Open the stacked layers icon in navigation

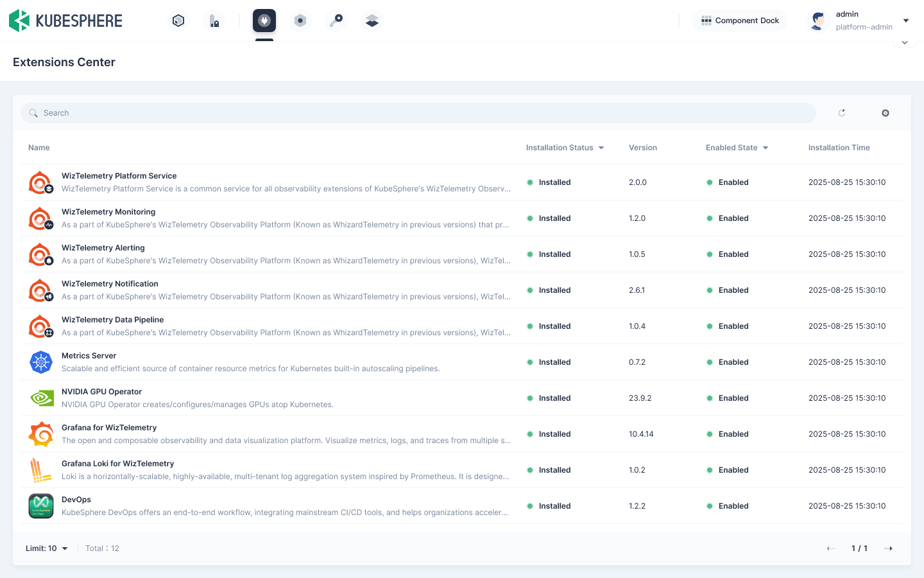[x=372, y=21]
